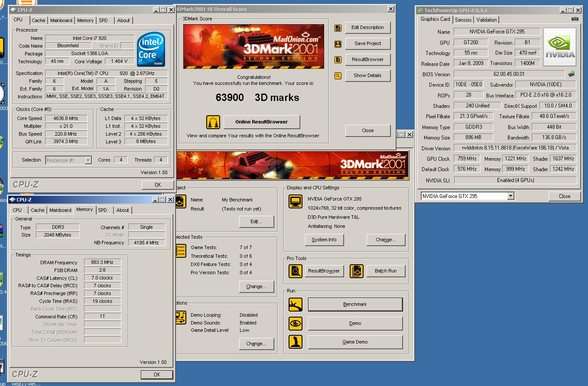The height and width of the screenshot is (386, 588).
Task: Click the Edit Description icon in 3DMark Score
Action: pyautogui.click(x=338, y=28)
